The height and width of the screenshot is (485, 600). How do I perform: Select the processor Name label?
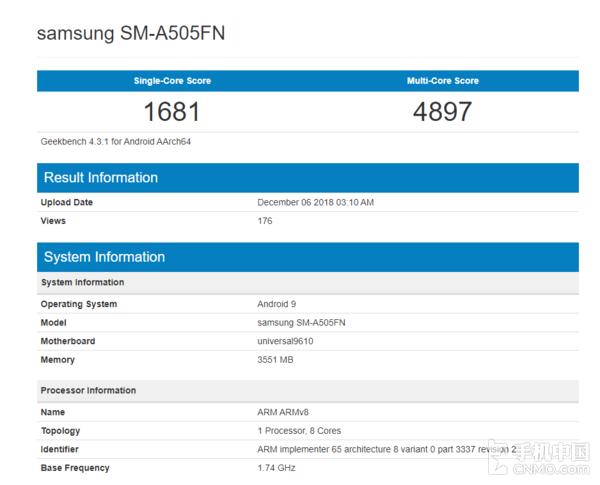pyautogui.click(x=53, y=412)
